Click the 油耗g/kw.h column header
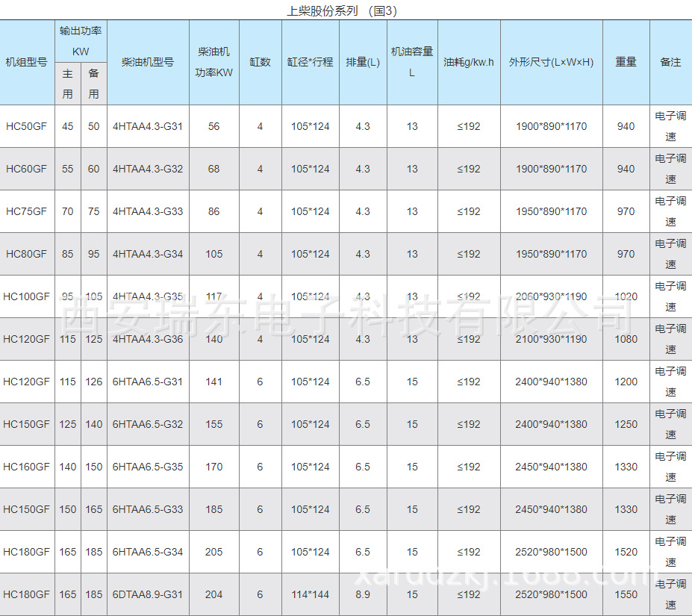 coord(469,62)
